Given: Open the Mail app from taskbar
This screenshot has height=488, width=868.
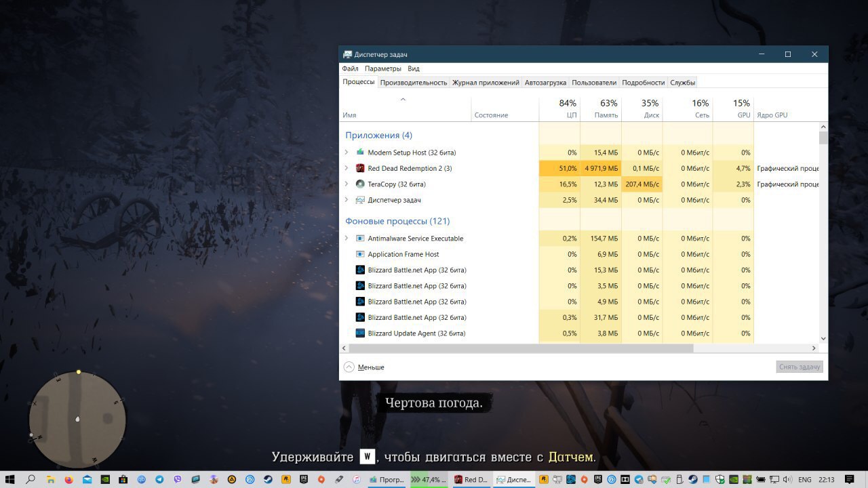Looking at the screenshot, I should (87, 479).
